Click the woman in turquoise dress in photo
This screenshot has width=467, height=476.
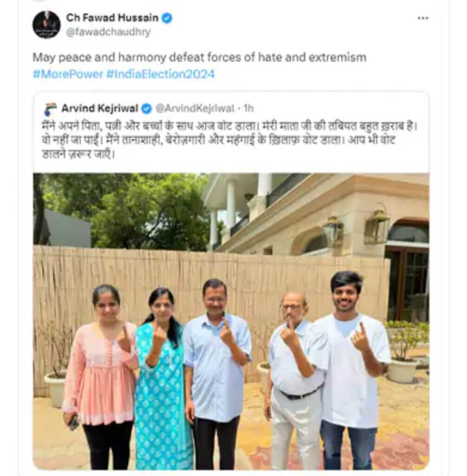click(x=161, y=378)
